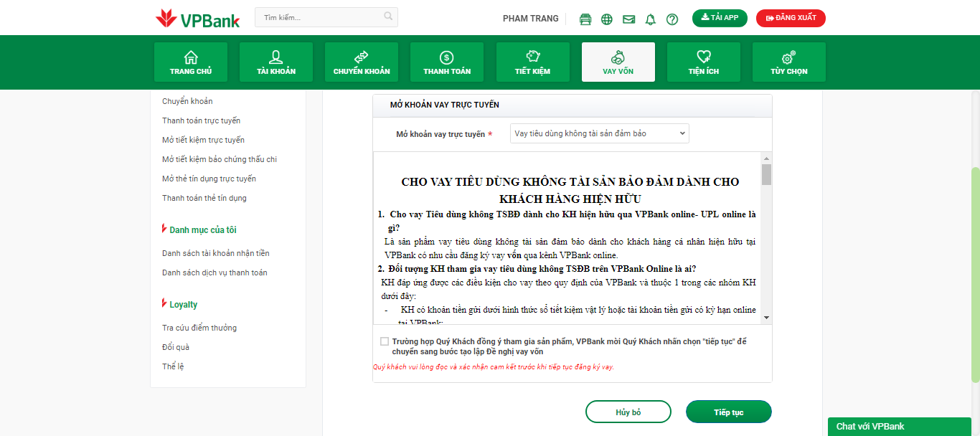
Task: Open Danh sách tài khoản nhận tiền
Action: pyautogui.click(x=216, y=253)
